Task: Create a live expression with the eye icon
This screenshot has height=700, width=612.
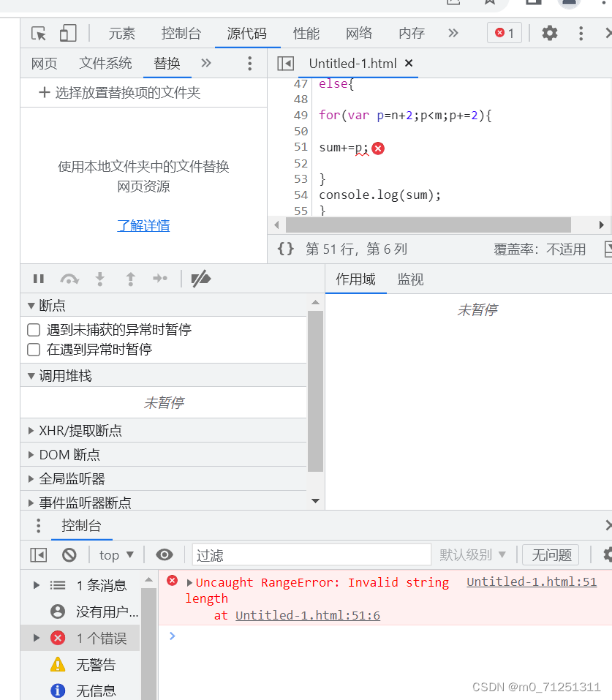Action: [164, 554]
